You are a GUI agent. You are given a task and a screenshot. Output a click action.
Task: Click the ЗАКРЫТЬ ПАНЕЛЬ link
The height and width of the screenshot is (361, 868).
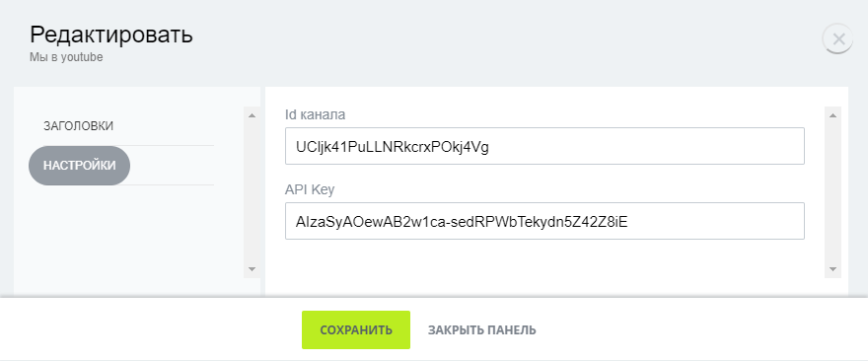[x=481, y=330]
